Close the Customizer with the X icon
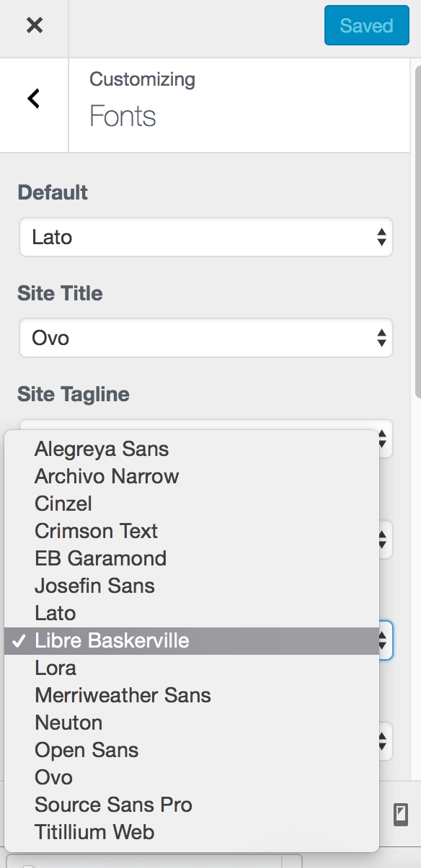Image resolution: width=421 pixels, height=868 pixels. coord(34,26)
